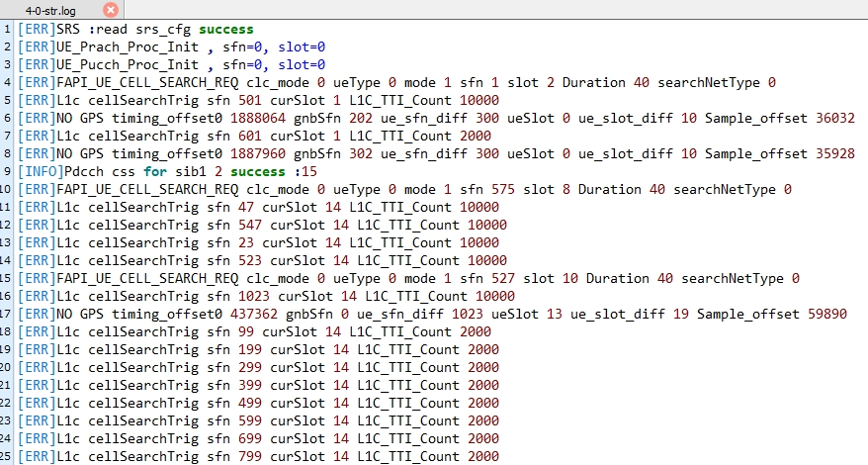Click line 3 'UE_Pucch_Proc_Init' text
Viewport: 868px width, 465px height.
point(128,65)
